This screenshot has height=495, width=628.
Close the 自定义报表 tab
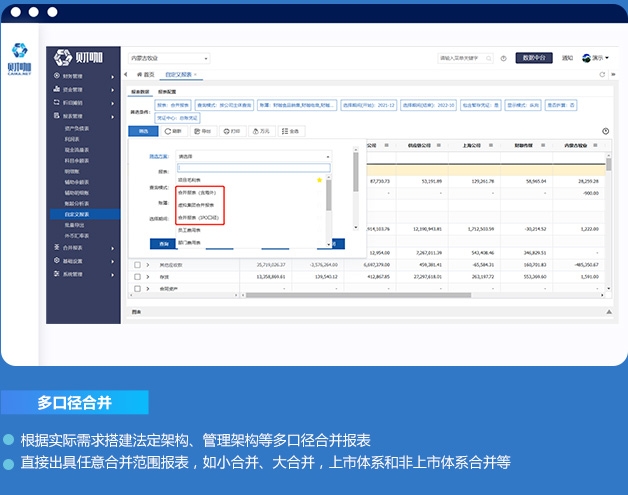pyautogui.click(x=195, y=74)
